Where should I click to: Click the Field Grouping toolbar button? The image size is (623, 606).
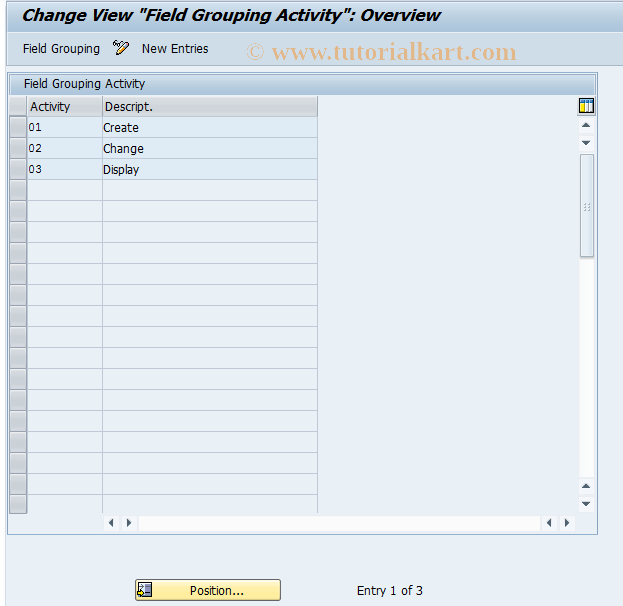(x=61, y=48)
